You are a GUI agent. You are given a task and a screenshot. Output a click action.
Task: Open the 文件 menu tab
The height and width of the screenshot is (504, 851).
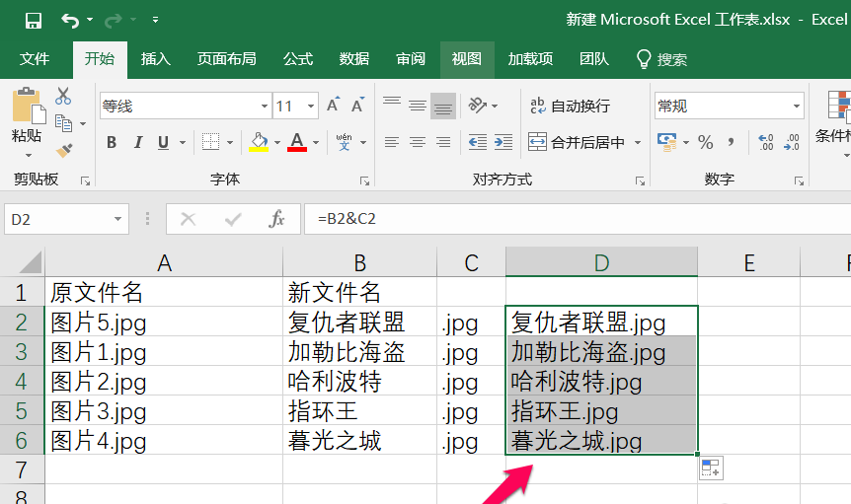click(35, 59)
